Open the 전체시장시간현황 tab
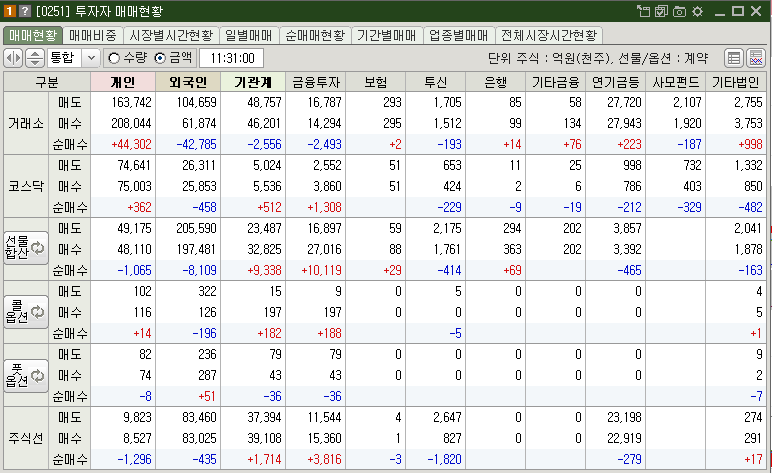Screen dimensions: 772x473 coord(549,35)
